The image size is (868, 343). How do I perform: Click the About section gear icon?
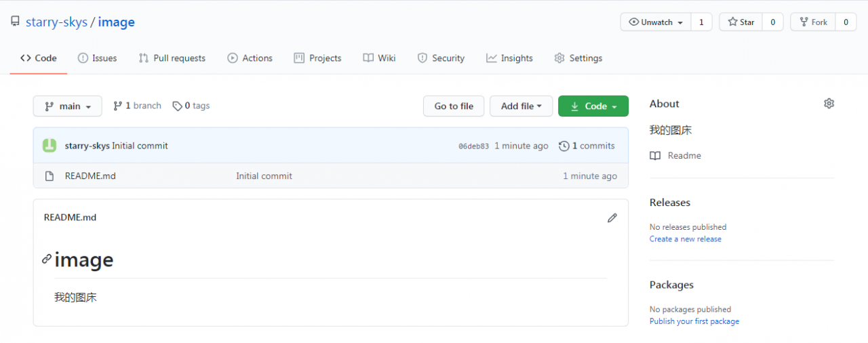829,104
